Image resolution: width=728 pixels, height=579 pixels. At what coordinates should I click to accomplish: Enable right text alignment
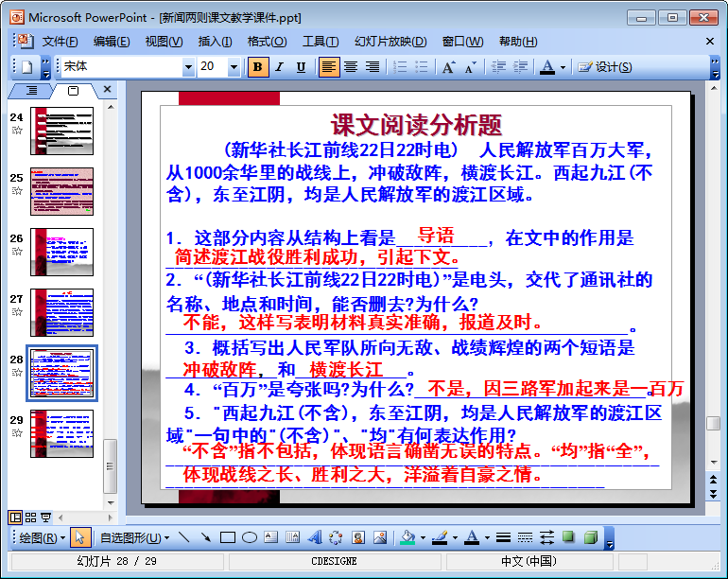[372, 67]
